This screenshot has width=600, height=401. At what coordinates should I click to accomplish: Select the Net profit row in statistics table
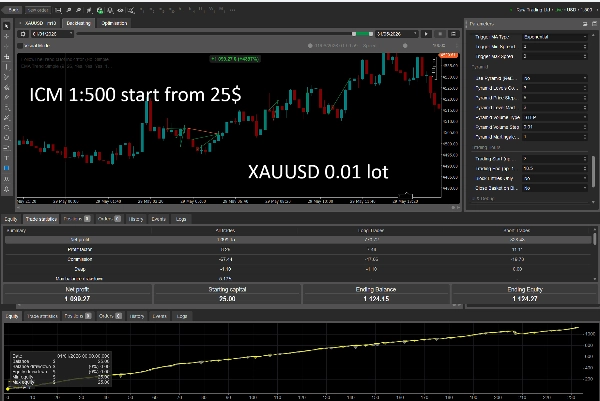298,240
